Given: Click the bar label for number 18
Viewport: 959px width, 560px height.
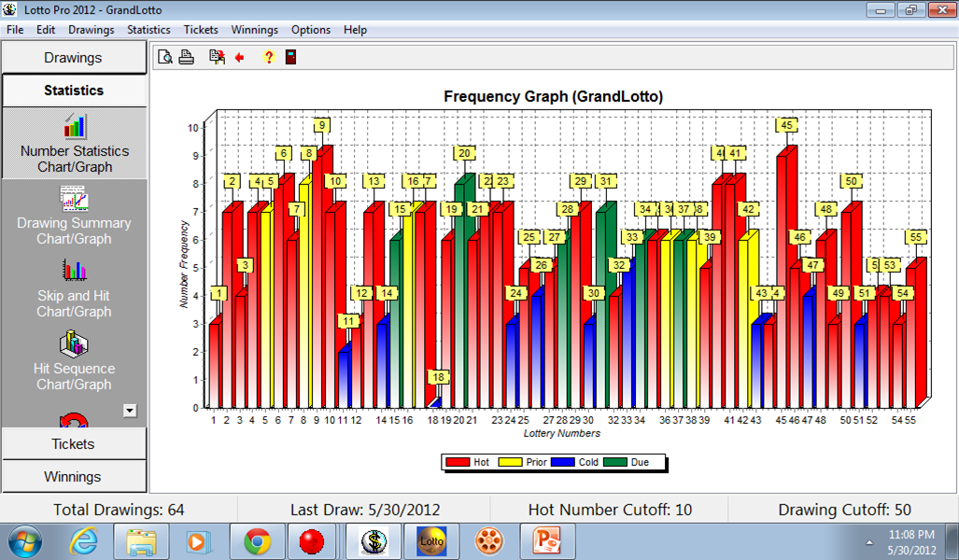Looking at the screenshot, I should point(439,377).
